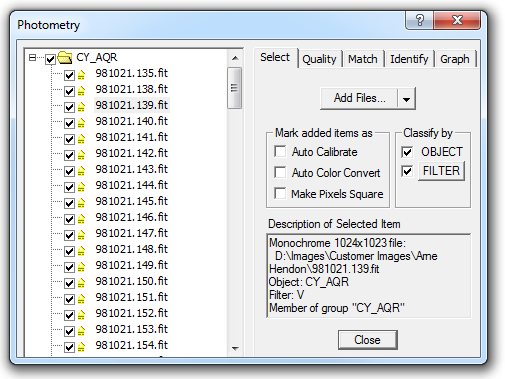Click the file icon next to 981021.141.fit
Screen dimensions: 505x379
(x=81, y=139)
